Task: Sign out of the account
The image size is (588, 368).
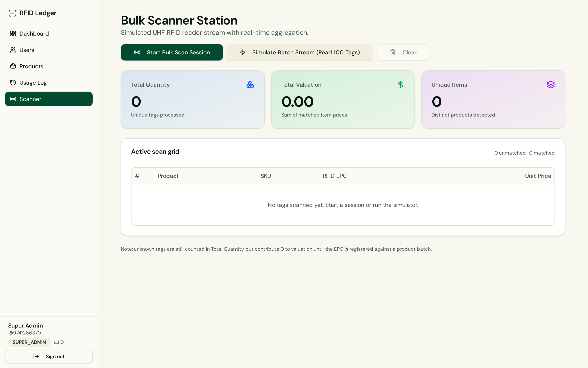Action: pos(49,357)
